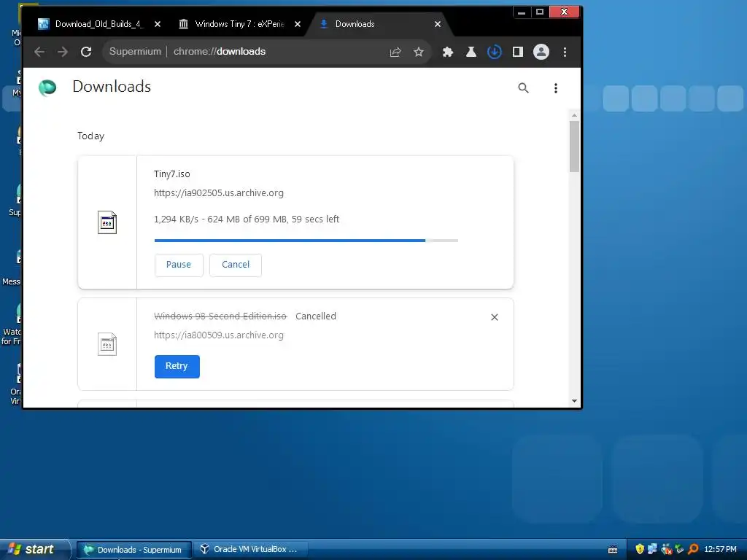Open the on-screen keyboard taskbar icon

click(613, 550)
